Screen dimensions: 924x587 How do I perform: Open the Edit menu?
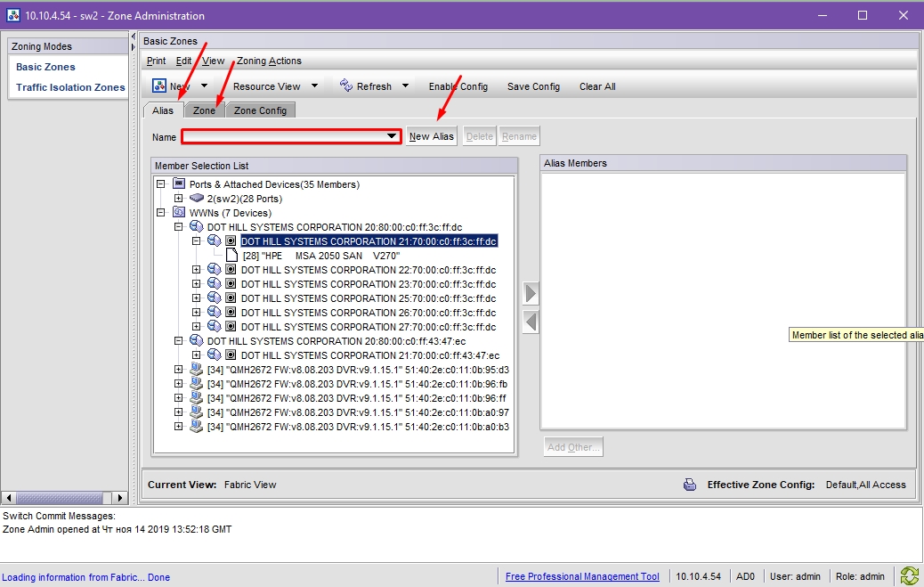184,61
